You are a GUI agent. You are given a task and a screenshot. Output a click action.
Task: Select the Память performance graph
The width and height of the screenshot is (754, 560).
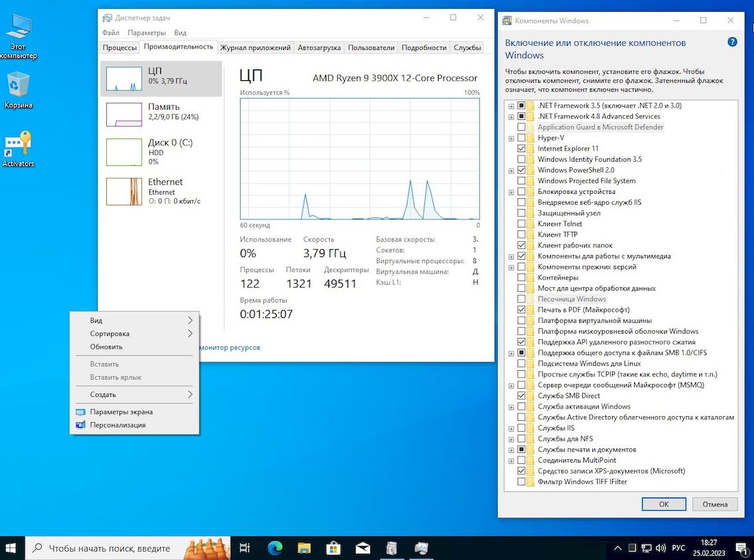tap(123, 114)
